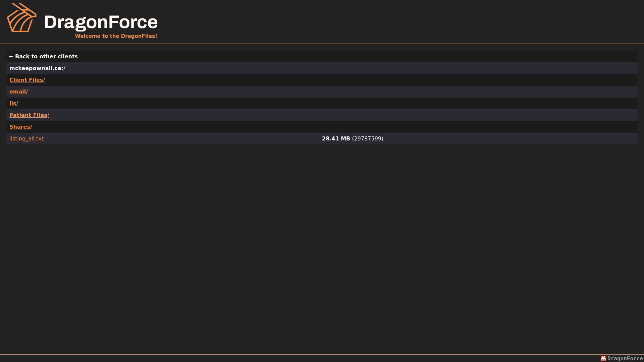644x362 pixels.
Task: Click the DragonForce text in footer
Action: click(x=625, y=358)
